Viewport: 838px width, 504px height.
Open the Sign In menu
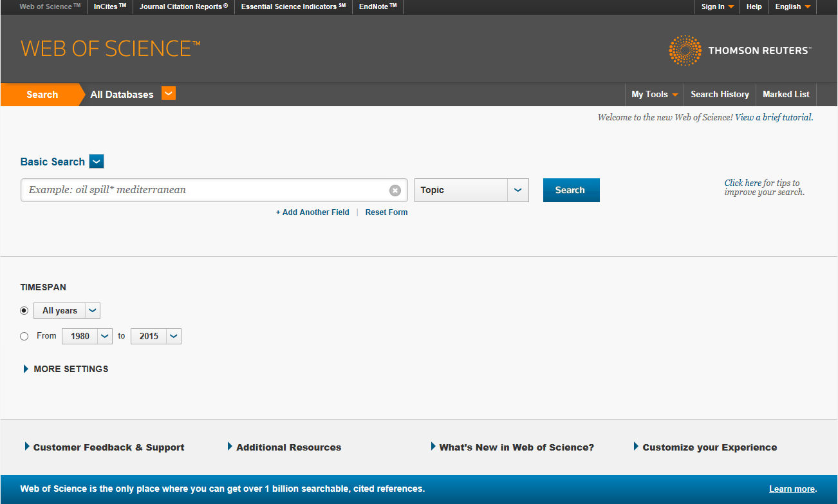(x=717, y=6)
